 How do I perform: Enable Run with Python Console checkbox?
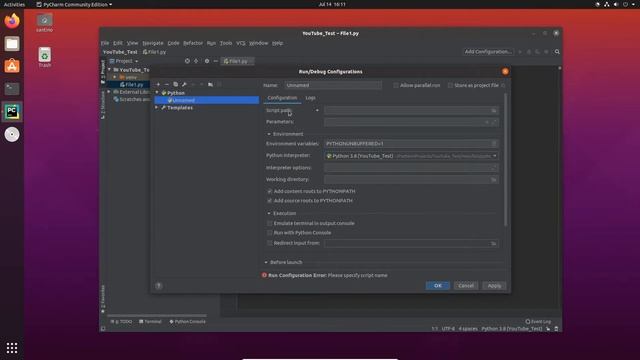(x=269, y=233)
